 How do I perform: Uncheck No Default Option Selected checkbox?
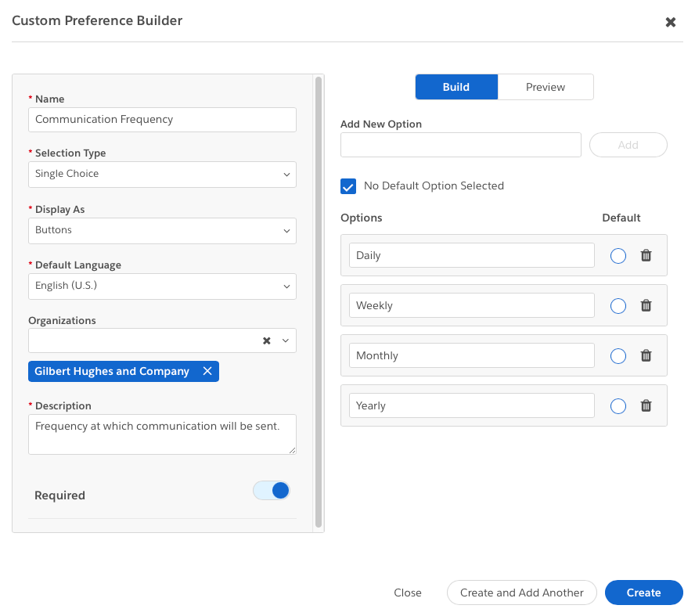348,186
